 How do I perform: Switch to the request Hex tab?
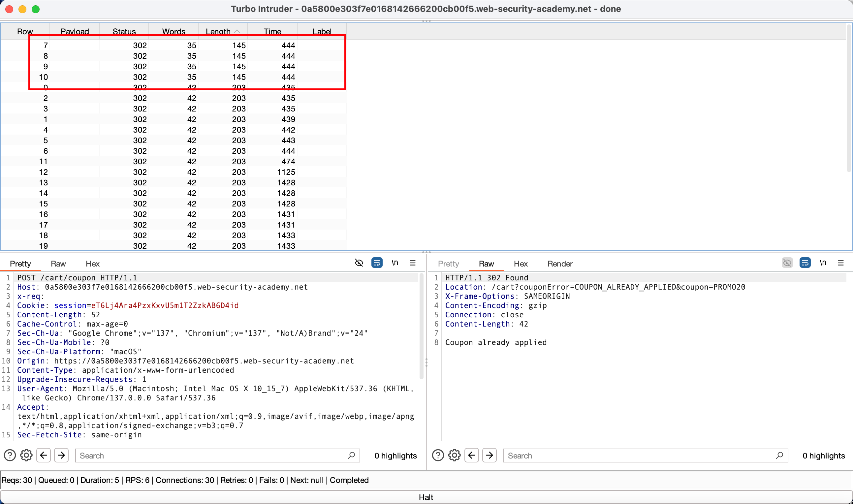pos(92,264)
